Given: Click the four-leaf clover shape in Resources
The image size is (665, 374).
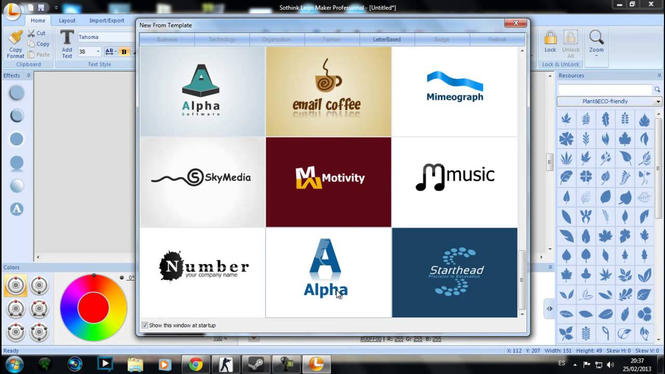Looking at the screenshot, I should pyautogui.click(x=586, y=176).
